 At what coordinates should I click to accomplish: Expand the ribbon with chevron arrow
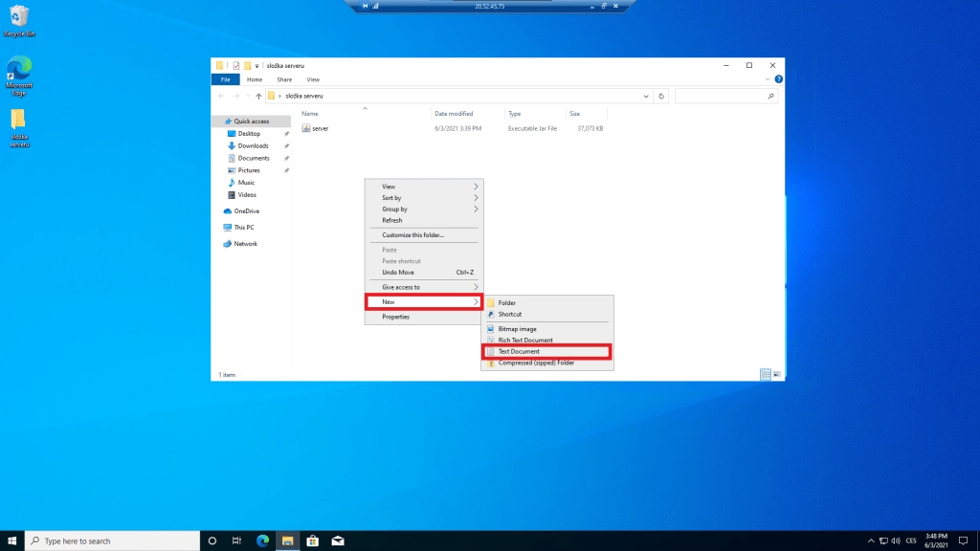point(768,79)
